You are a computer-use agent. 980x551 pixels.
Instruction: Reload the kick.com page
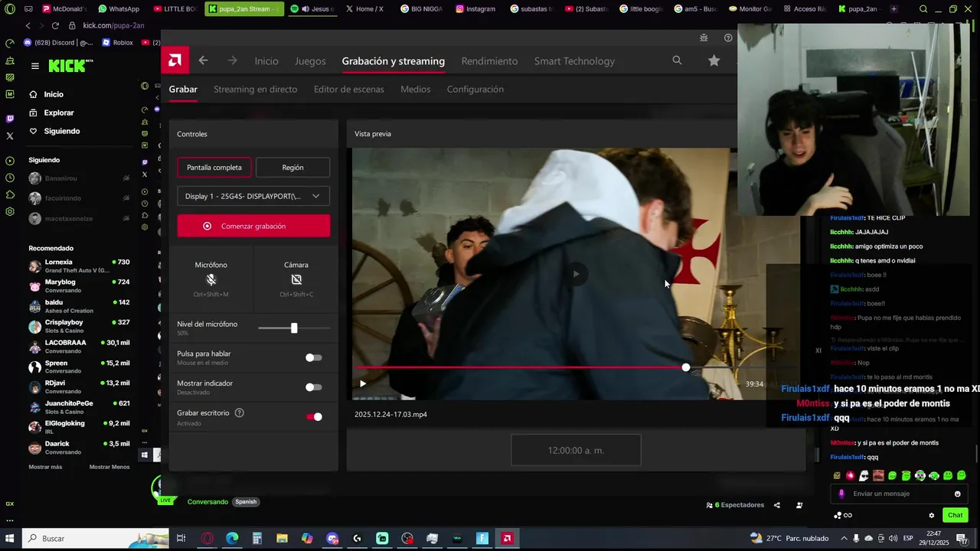[55, 25]
